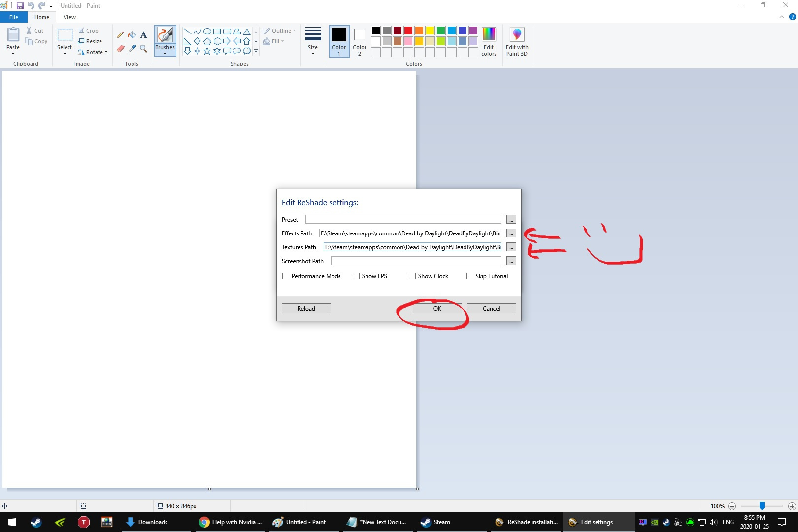The height and width of the screenshot is (532, 798).
Task: Click OK in ReShade settings dialog
Action: coord(437,308)
